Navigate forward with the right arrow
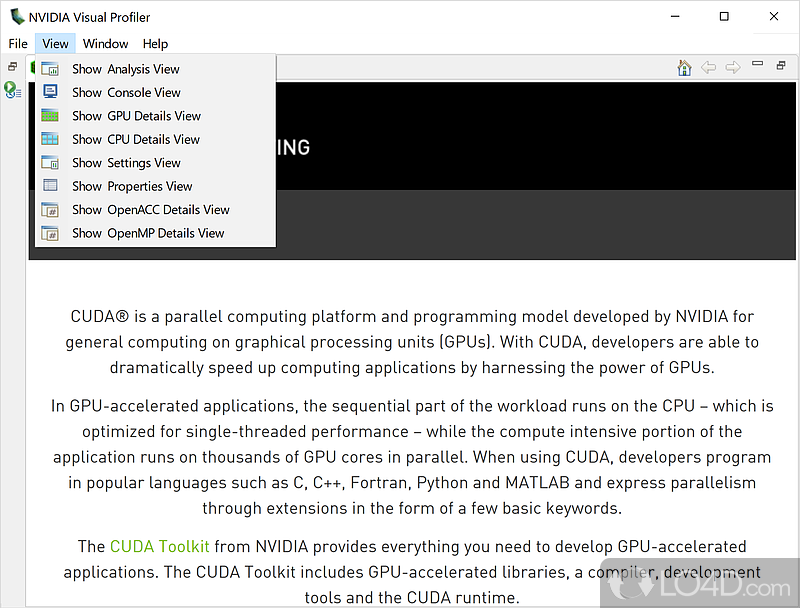The image size is (800, 608). [x=733, y=67]
